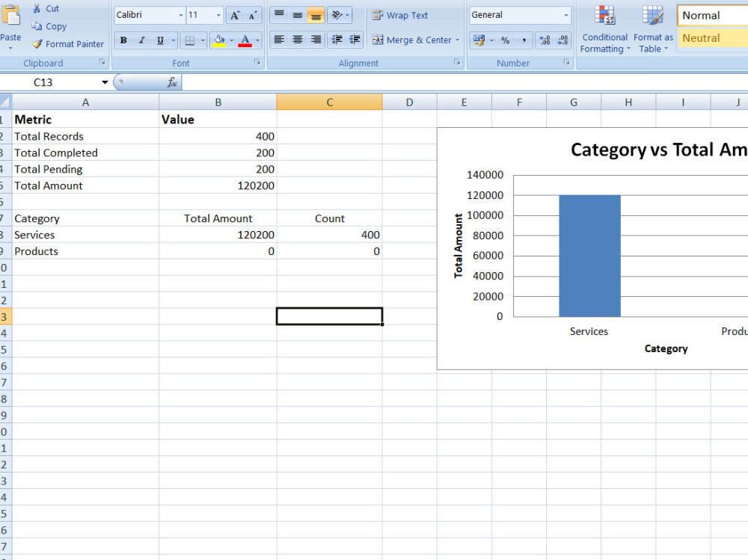The image size is (748, 560).
Task: Open font color dropdown arrow
Action: pyautogui.click(x=257, y=40)
